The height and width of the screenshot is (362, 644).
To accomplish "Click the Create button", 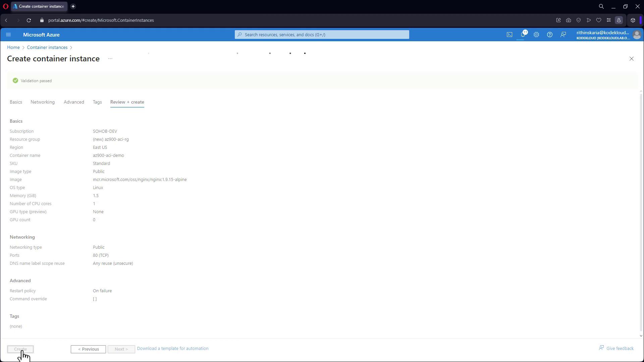I will click(20, 349).
